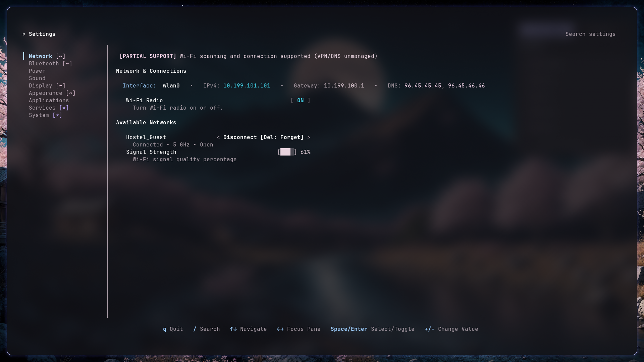Click the wlan0 interface name
Viewport: 644px width, 362px height.
point(171,86)
